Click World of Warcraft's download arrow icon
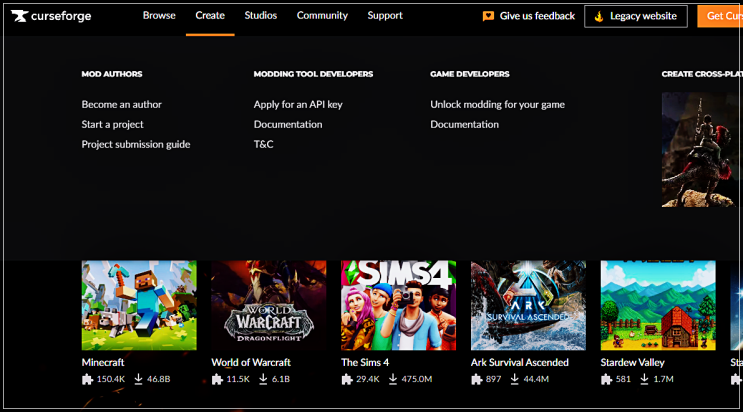 pyautogui.click(x=263, y=379)
